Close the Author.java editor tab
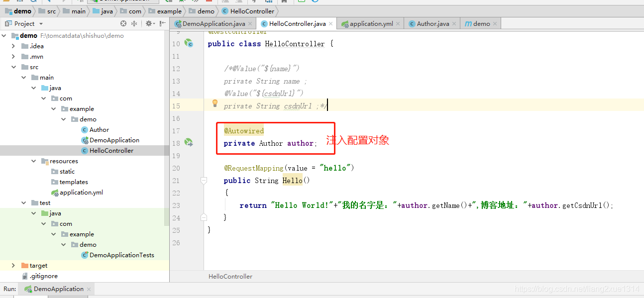The height and width of the screenshot is (298, 644). [454, 23]
